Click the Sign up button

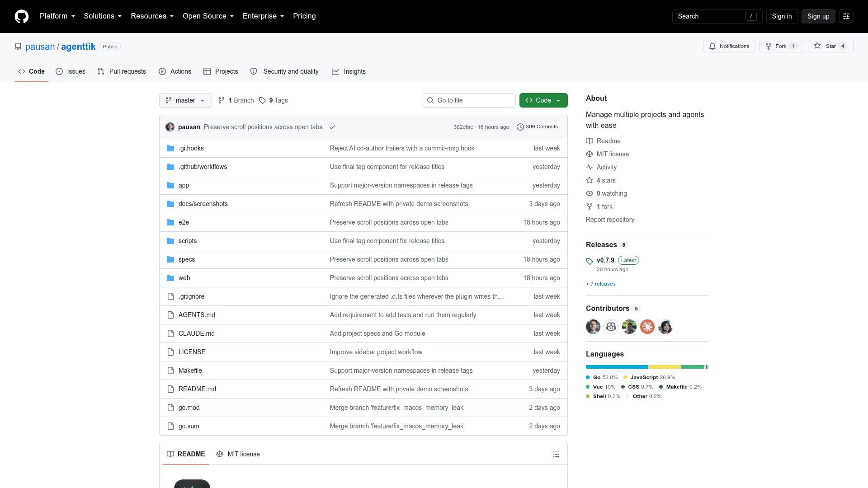[818, 16]
